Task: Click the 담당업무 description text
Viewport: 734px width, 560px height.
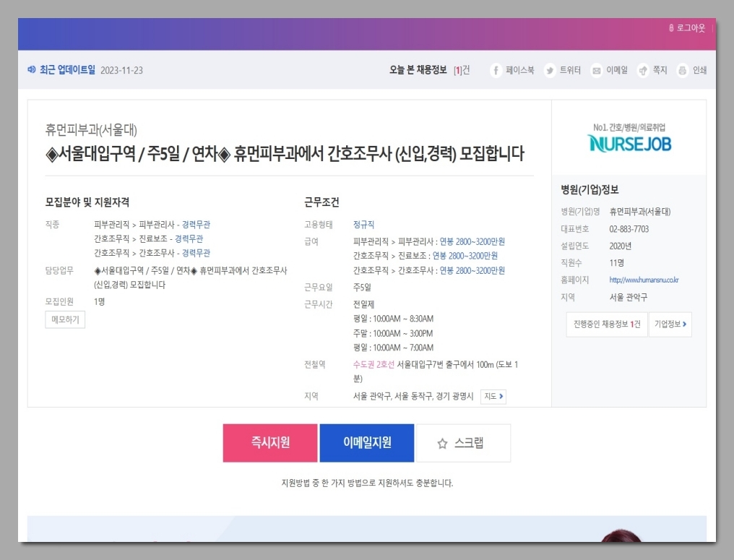Action: pyautogui.click(x=191, y=277)
